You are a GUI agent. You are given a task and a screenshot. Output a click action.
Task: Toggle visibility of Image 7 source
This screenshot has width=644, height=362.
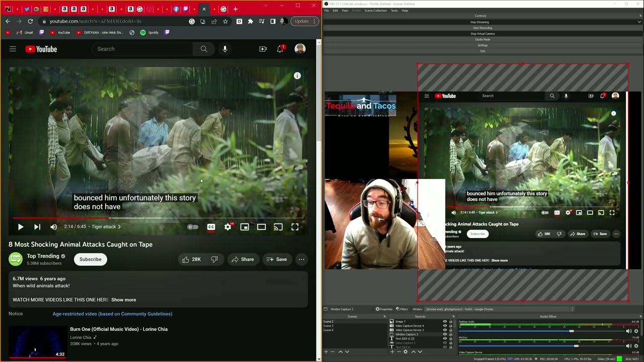(445, 321)
